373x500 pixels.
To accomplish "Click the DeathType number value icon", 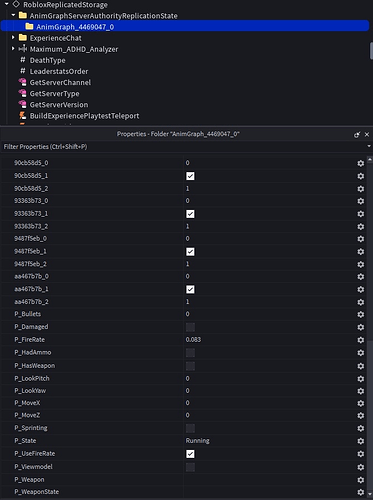I will coord(22,60).
